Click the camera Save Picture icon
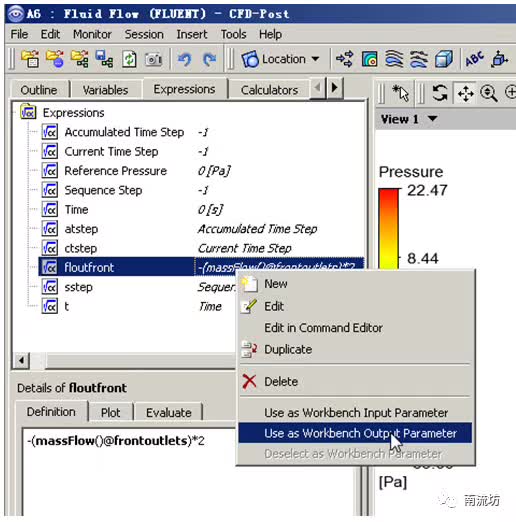Viewport: 516px width, 522px height. pos(153,59)
